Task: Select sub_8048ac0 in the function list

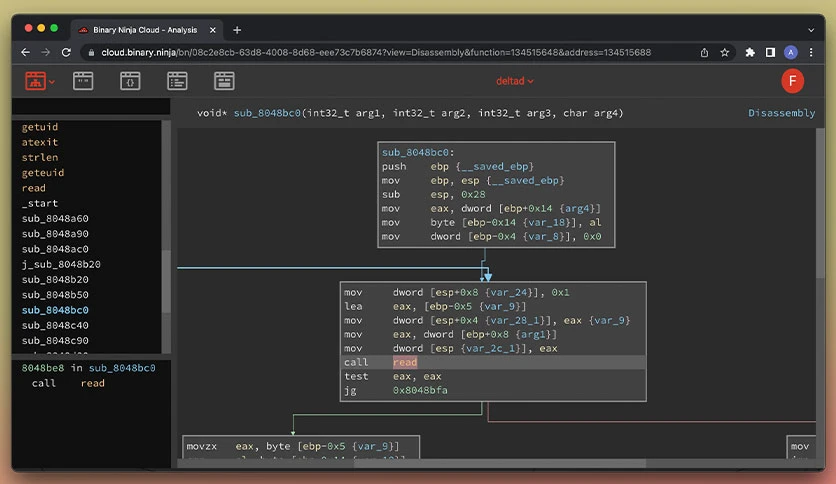Action: pos(55,249)
